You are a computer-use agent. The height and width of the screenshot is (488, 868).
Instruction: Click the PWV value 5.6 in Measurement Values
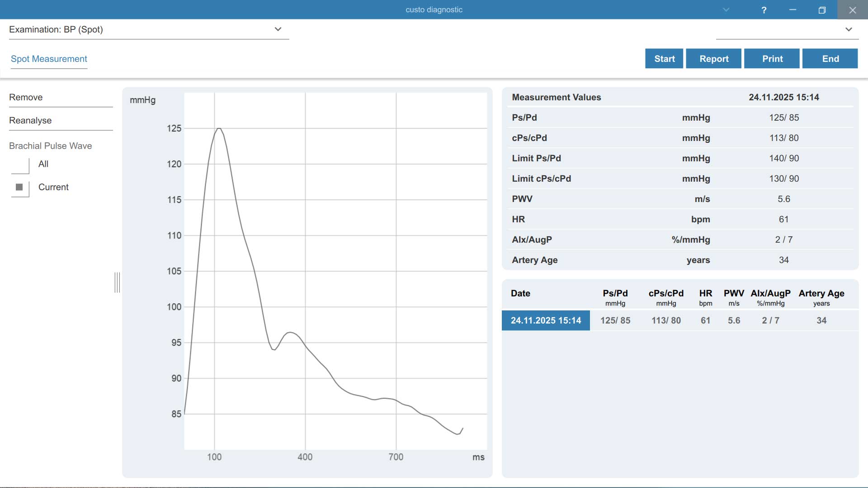(784, 199)
